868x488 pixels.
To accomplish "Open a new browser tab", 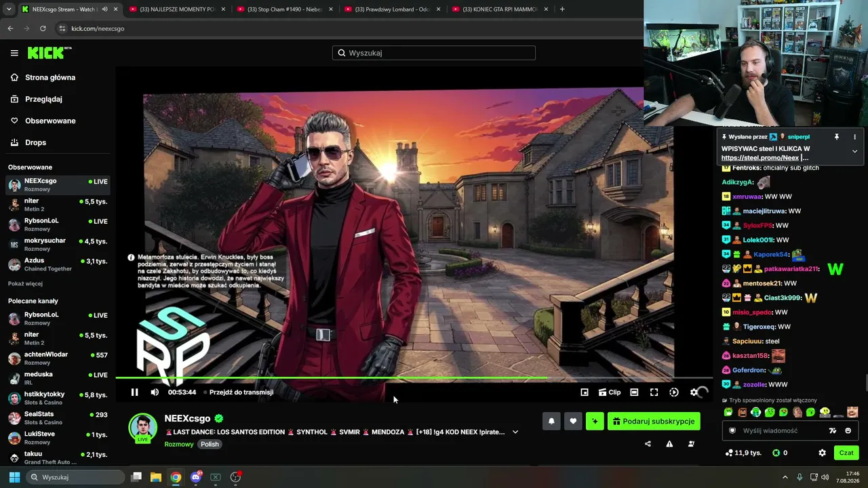I will pos(562,9).
